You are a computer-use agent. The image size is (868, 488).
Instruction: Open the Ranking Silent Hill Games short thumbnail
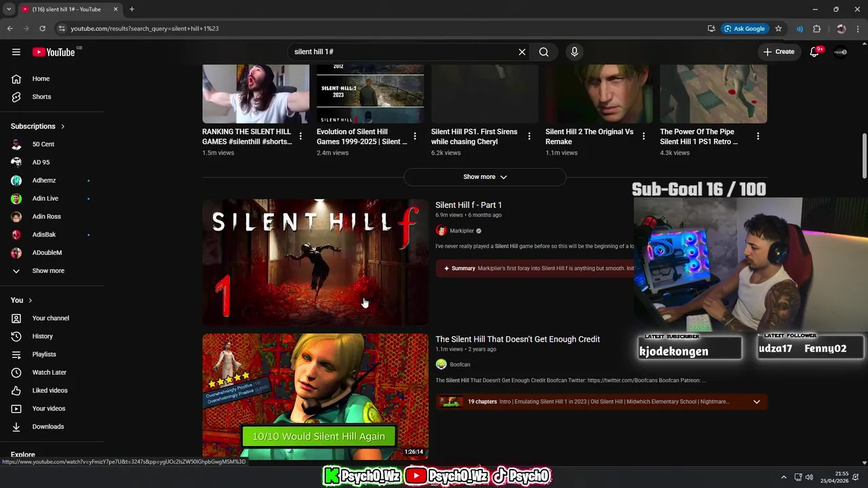[x=256, y=94]
